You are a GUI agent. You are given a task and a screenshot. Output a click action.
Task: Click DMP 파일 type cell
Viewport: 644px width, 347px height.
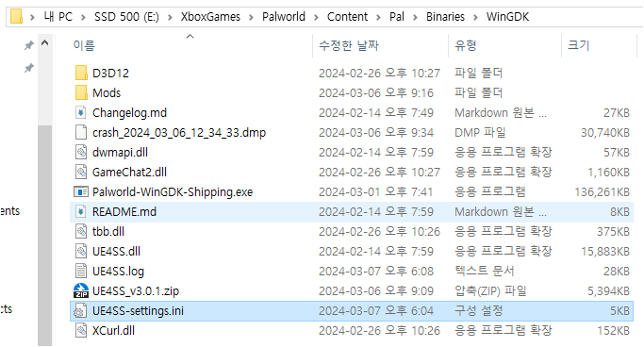pos(480,133)
